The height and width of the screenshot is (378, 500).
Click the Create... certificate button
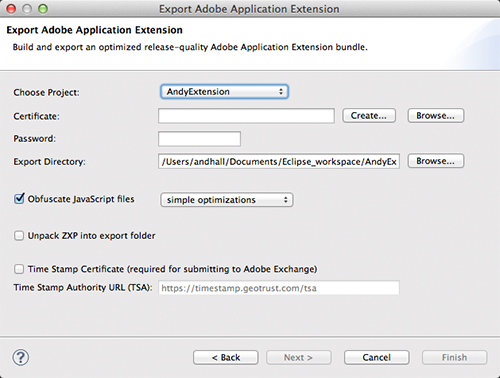(369, 116)
